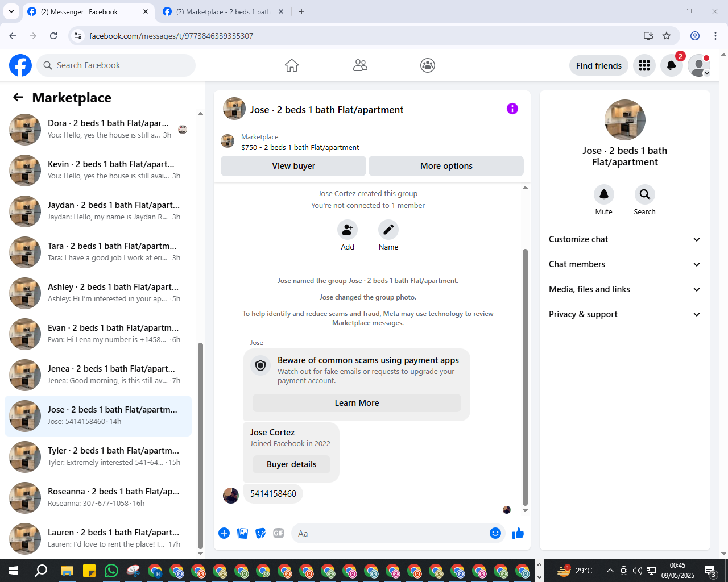This screenshot has height=582, width=728.
Task: Expand Privacy & support section
Action: pos(624,314)
